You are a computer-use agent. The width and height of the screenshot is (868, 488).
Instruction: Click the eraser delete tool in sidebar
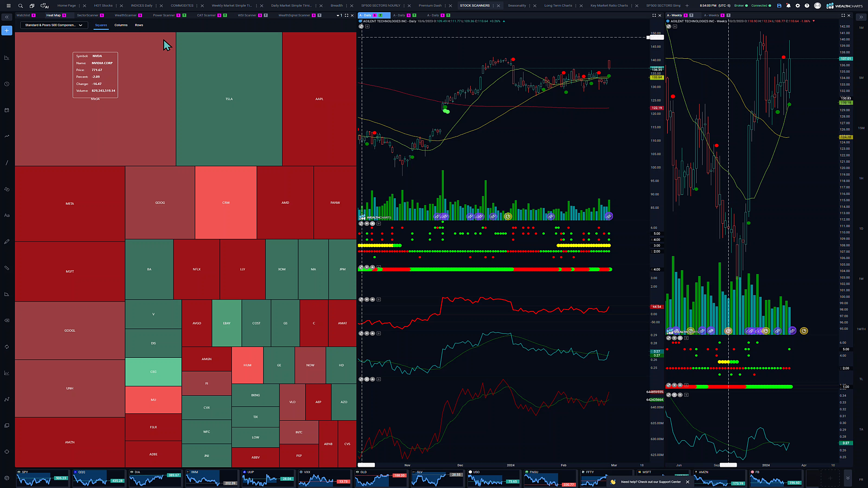(7, 320)
